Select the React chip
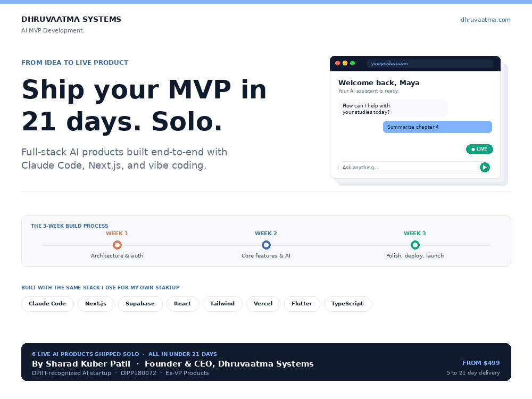532x399 pixels. tap(182, 304)
